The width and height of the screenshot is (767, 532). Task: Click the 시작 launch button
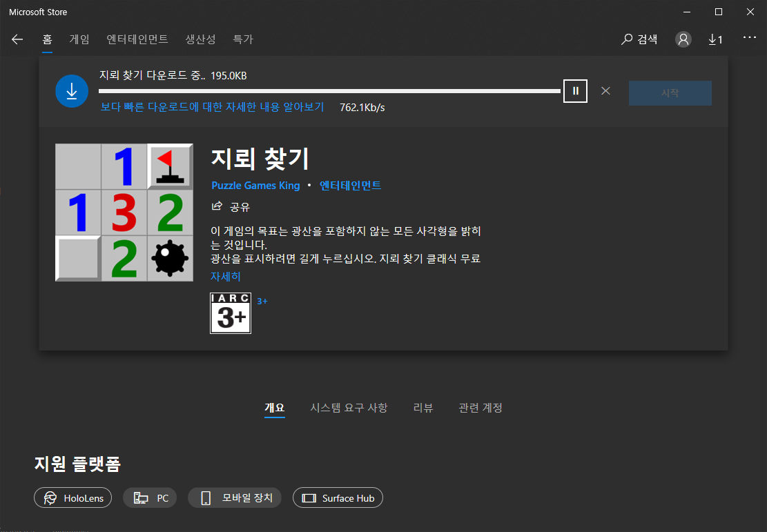tap(670, 93)
